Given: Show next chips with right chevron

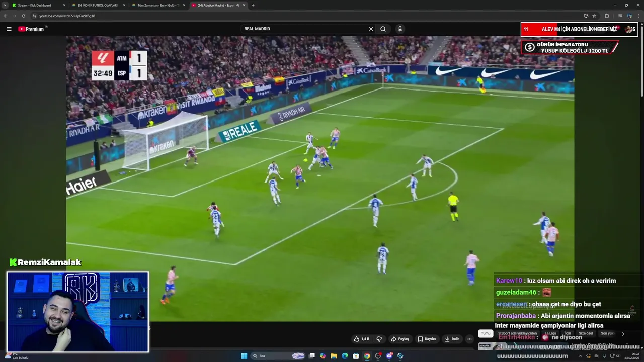Looking at the screenshot, I should [x=623, y=334].
